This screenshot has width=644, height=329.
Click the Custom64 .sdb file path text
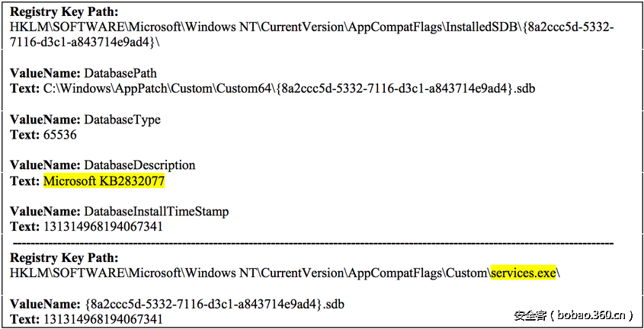coord(289,88)
